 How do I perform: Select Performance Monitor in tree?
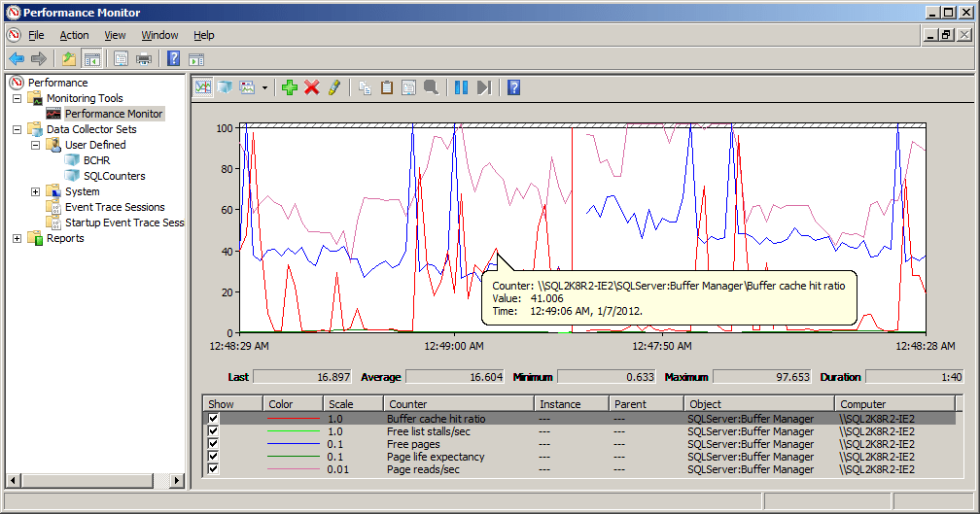click(x=114, y=114)
